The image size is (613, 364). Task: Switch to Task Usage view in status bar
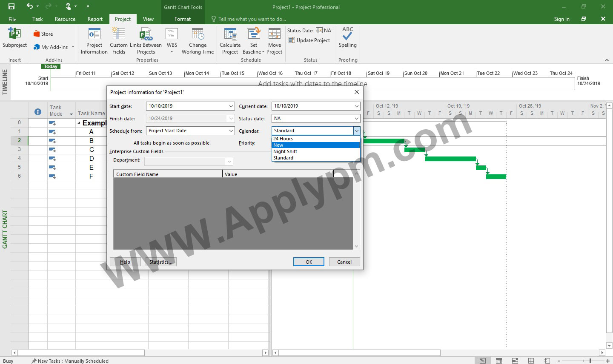tap(498, 361)
